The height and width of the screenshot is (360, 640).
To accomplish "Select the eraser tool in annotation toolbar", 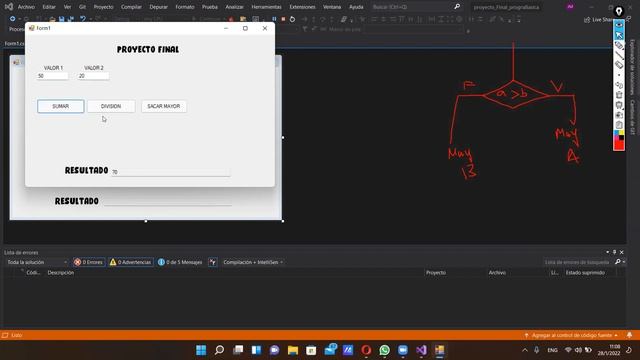I will 619,65.
